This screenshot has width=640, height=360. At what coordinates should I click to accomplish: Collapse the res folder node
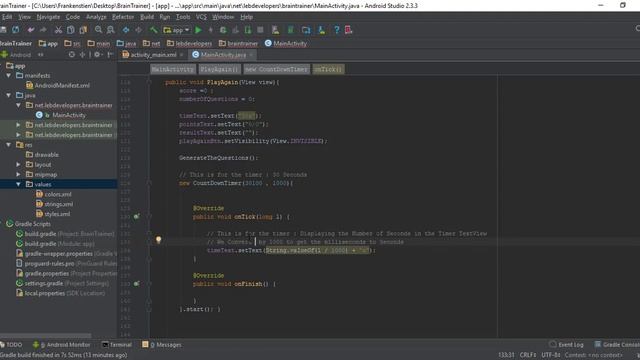click(9, 145)
